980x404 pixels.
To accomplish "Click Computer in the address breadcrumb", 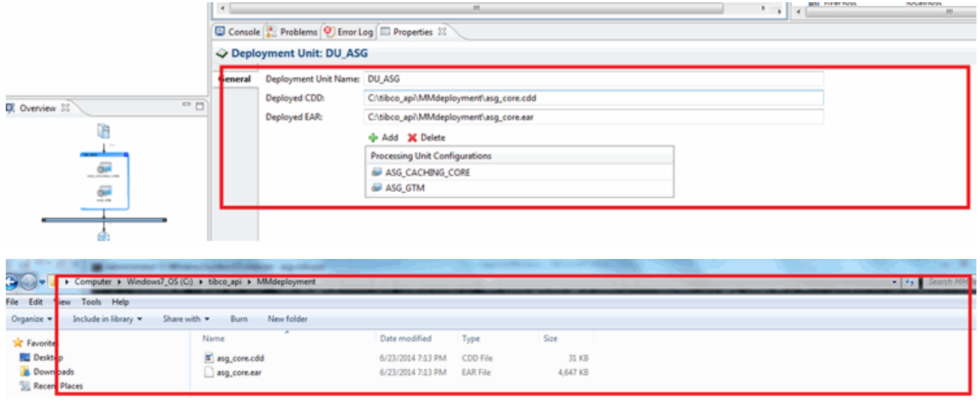I will 93,282.
